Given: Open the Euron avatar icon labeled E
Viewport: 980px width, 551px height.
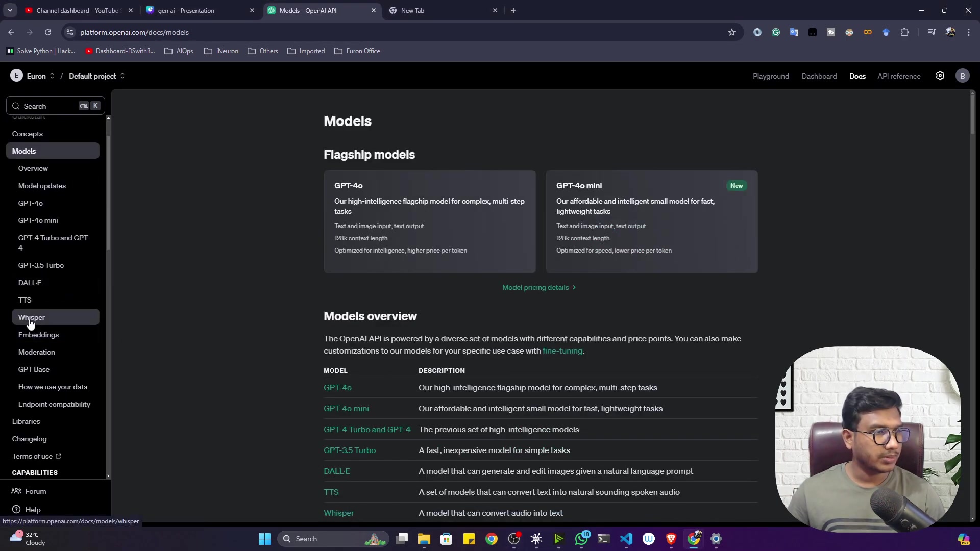Looking at the screenshot, I should click(x=16, y=76).
